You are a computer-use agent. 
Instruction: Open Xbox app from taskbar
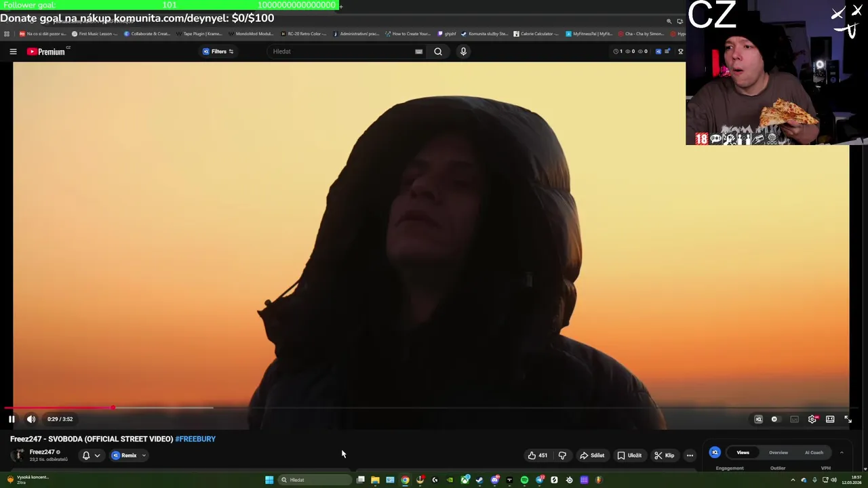(465, 480)
